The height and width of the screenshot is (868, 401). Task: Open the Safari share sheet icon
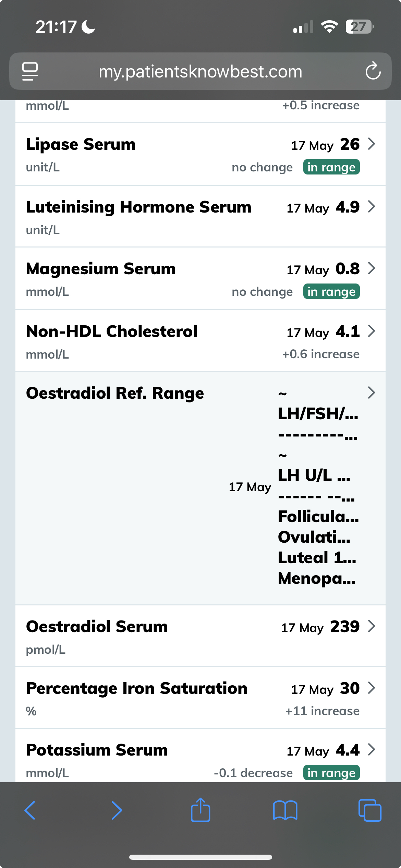pos(200,810)
